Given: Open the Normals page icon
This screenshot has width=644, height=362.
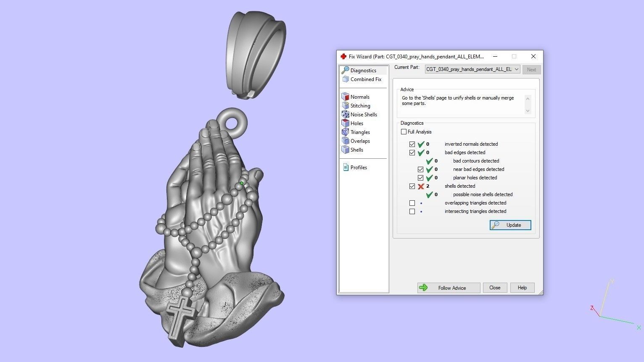Looking at the screenshot, I should [x=346, y=97].
